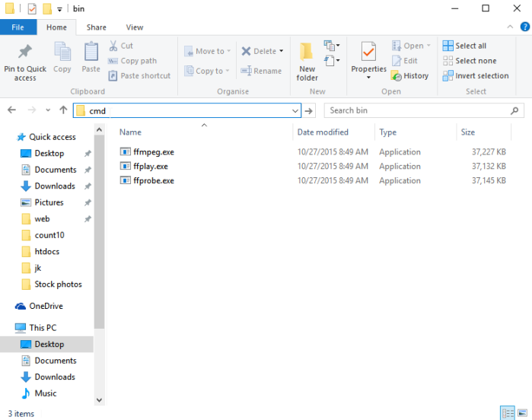The image size is (532, 420).
Task: Click Select none option
Action: coord(470,61)
